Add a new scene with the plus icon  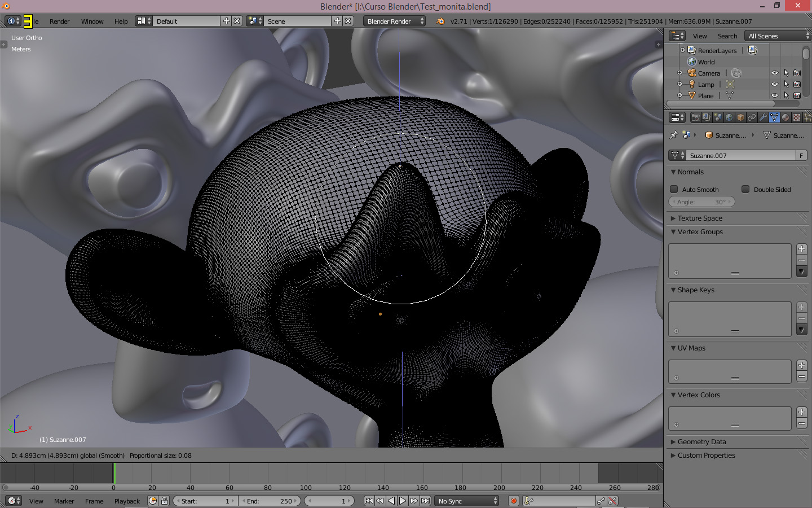(x=338, y=21)
